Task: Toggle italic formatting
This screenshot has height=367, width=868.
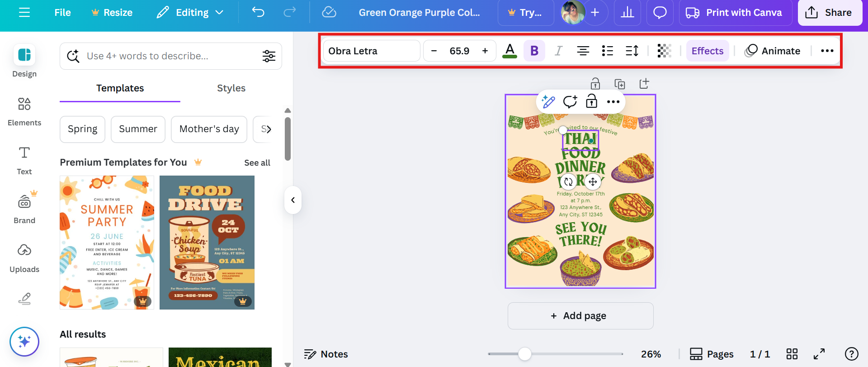Action: (x=559, y=51)
